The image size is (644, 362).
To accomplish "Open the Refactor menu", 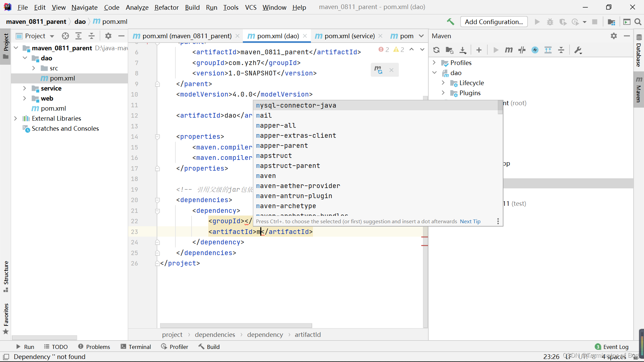I will (166, 7).
